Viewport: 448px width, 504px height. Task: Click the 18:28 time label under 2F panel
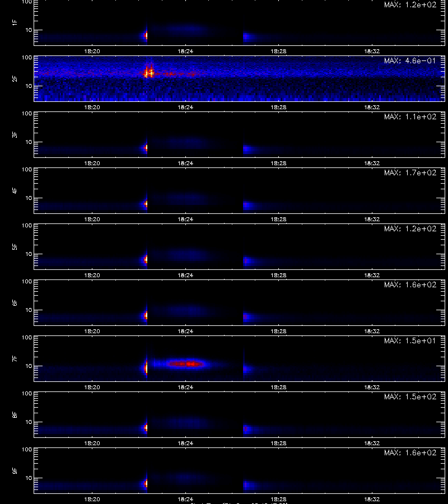(x=279, y=107)
